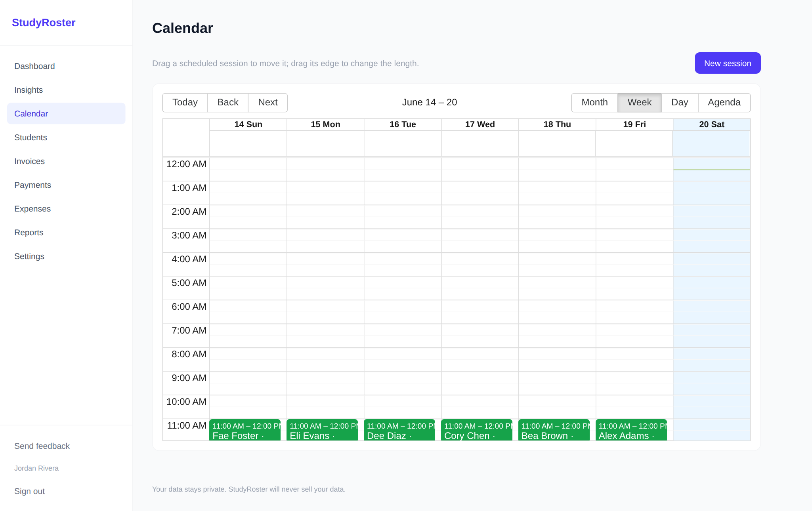Select Fae Foster session on Sunday
The image size is (812, 511).
click(245, 430)
